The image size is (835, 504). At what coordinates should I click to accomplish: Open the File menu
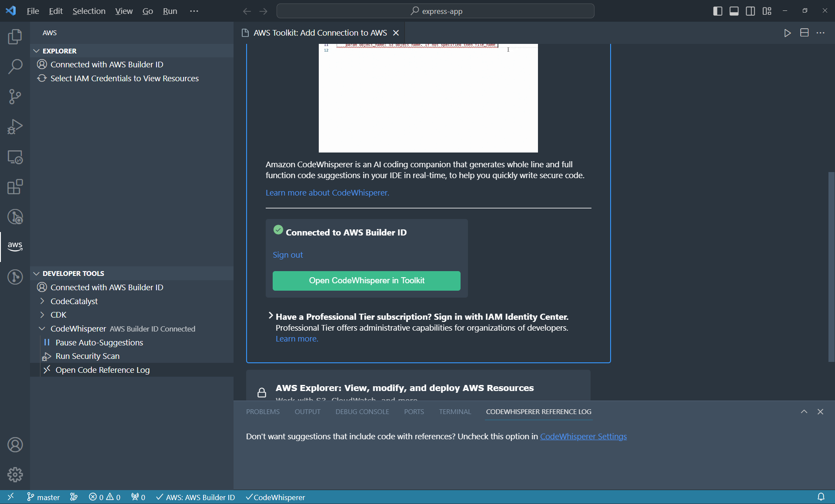point(33,11)
